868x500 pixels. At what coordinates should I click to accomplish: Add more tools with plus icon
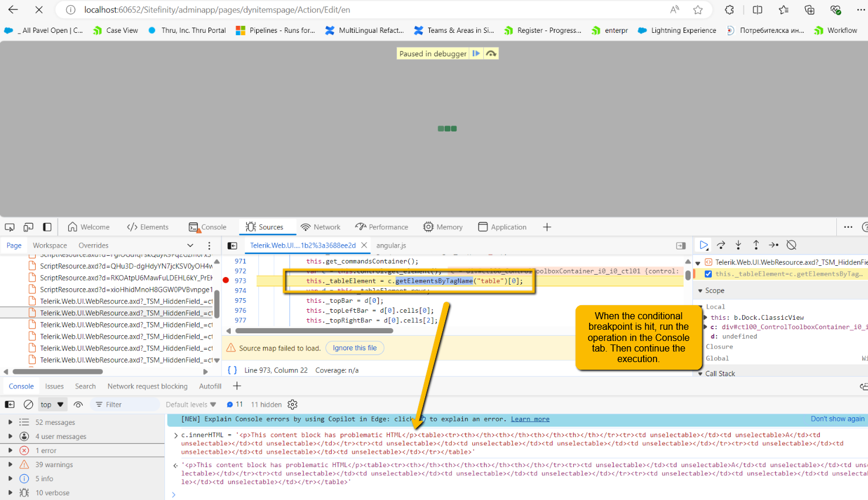click(547, 227)
